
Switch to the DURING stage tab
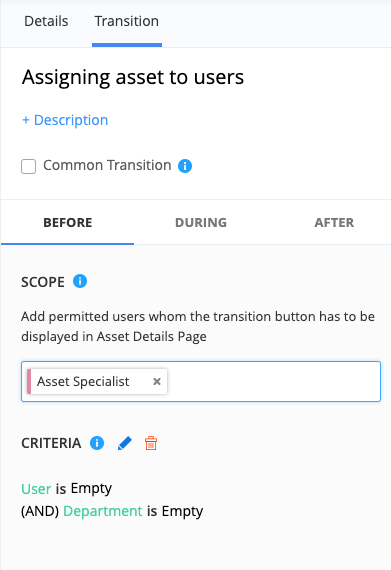[x=201, y=222]
